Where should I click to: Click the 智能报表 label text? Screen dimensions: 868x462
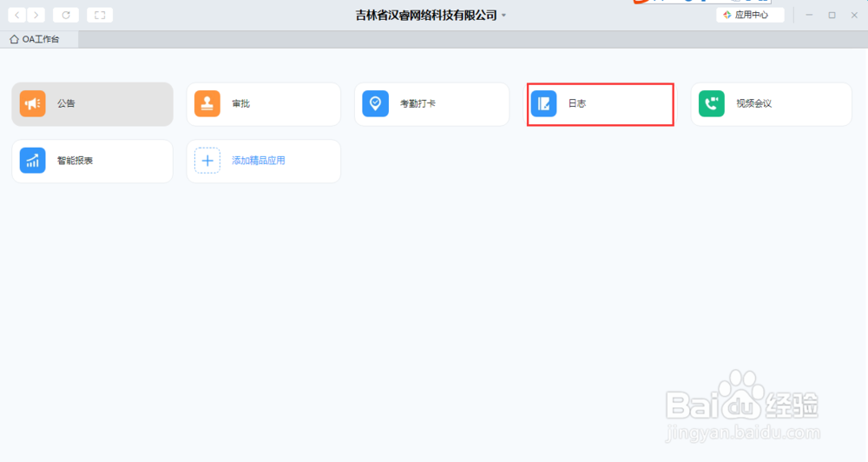[x=75, y=161]
